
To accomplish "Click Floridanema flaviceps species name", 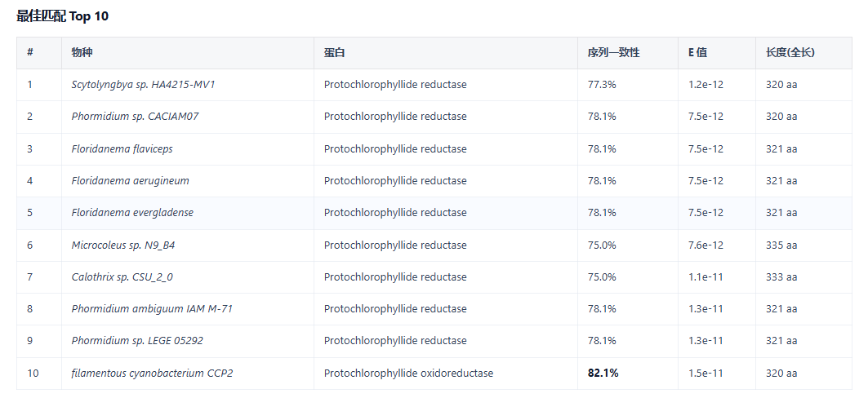I will coord(122,148).
